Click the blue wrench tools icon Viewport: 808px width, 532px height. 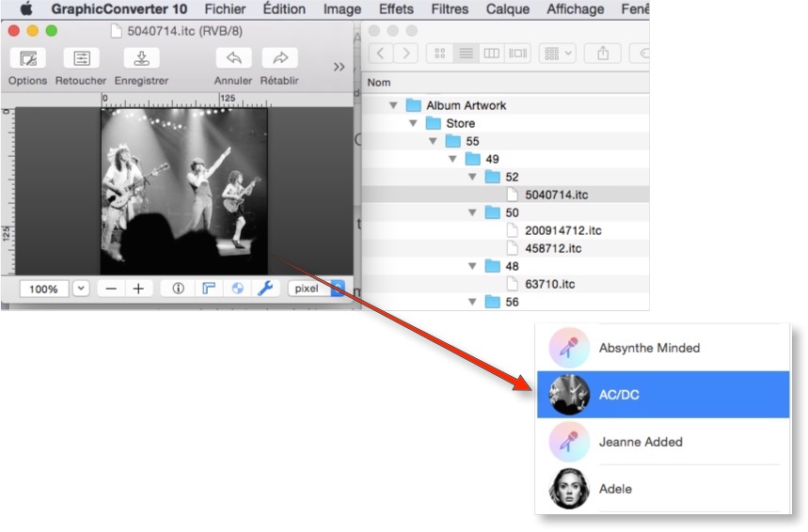(x=265, y=289)
